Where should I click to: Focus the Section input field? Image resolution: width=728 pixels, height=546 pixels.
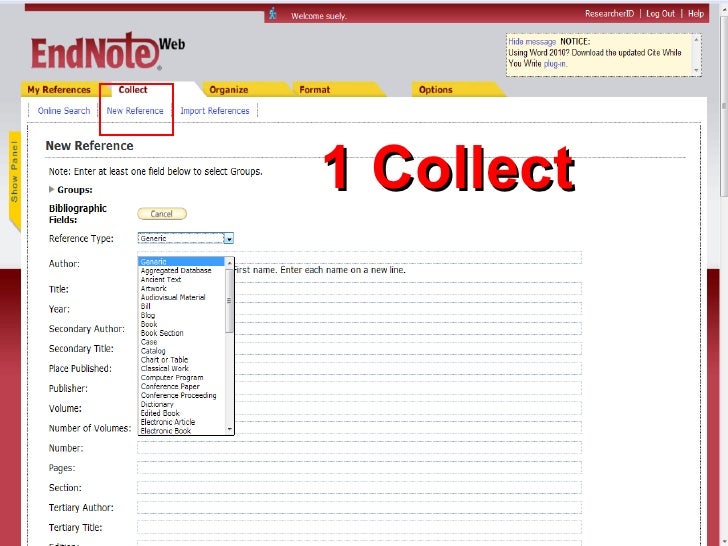(x=359, y=488)
